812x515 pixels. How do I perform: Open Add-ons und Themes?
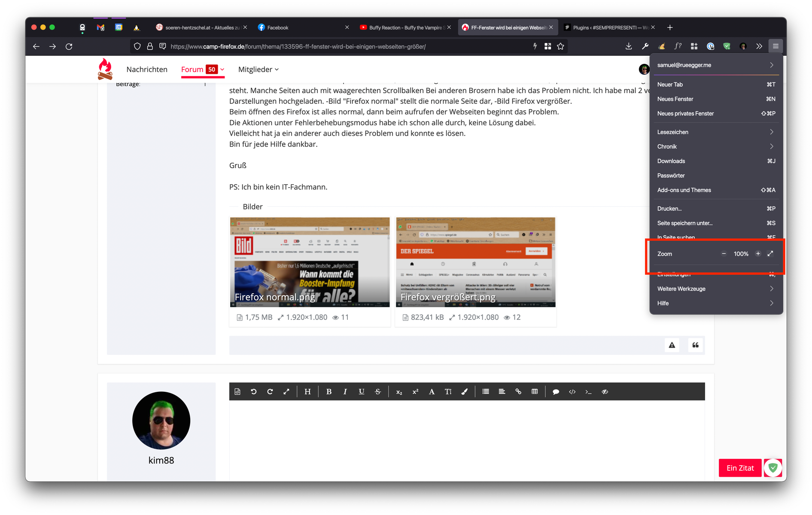[x=716, y=190]
